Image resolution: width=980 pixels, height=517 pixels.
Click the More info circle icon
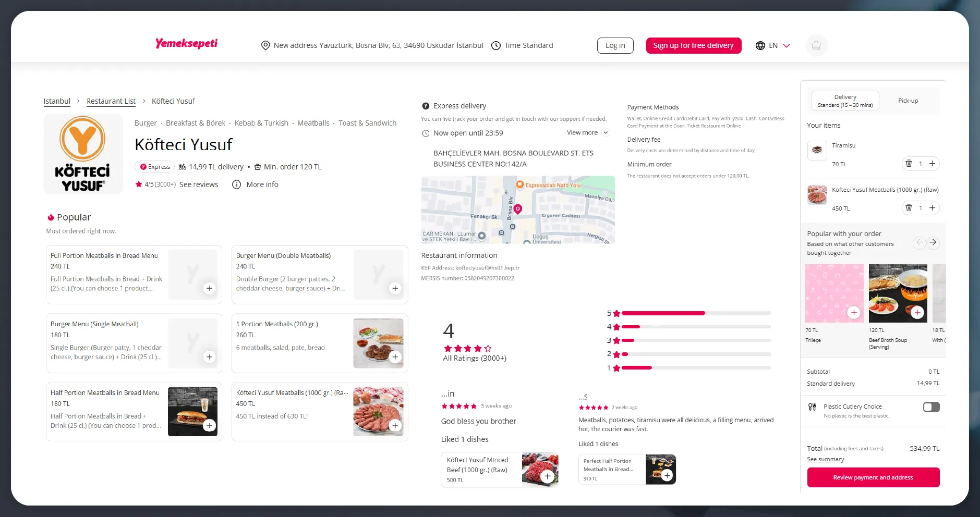click(x=236, y=184)
